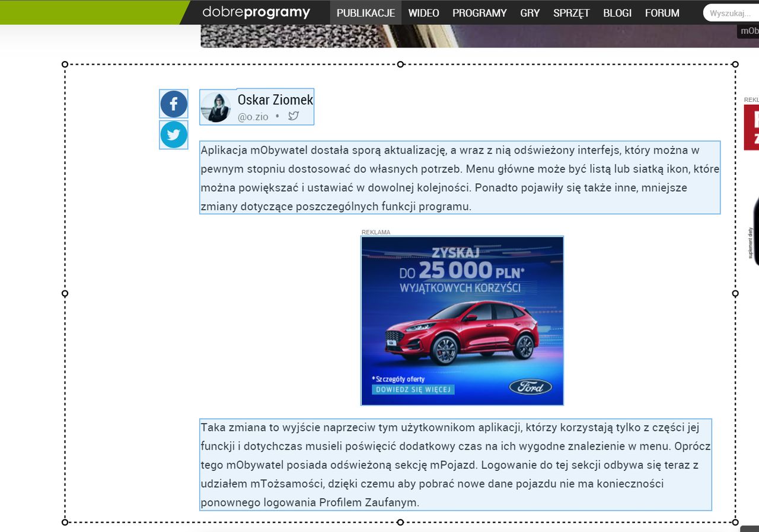Click the first paragraph starting 'Aplikacja mObywatel'

(460, 178)
